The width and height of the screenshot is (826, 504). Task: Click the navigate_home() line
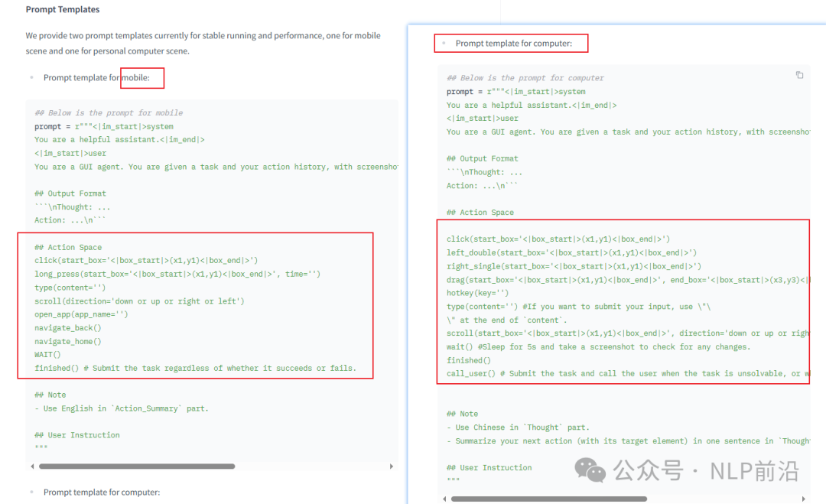[68, 341]
